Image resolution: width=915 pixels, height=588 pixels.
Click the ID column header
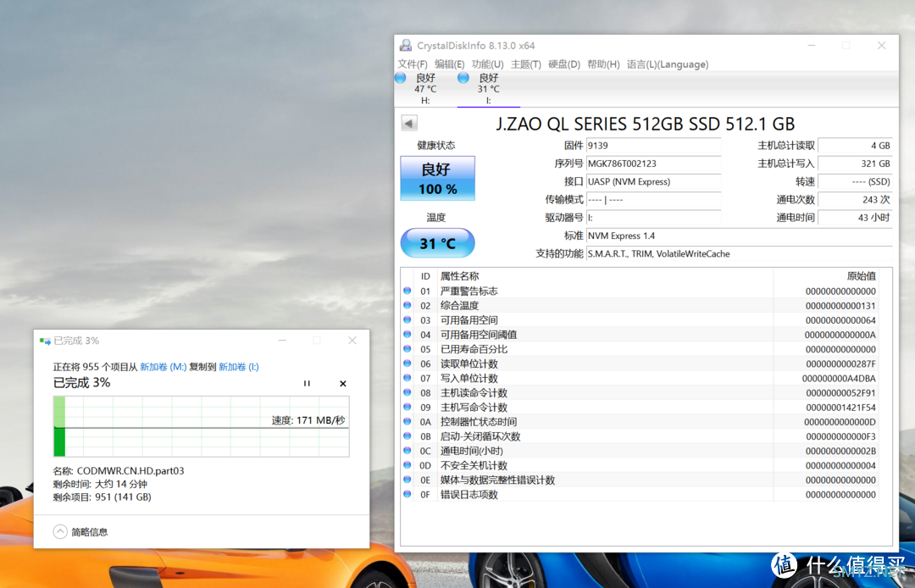(x=425, y=276)
